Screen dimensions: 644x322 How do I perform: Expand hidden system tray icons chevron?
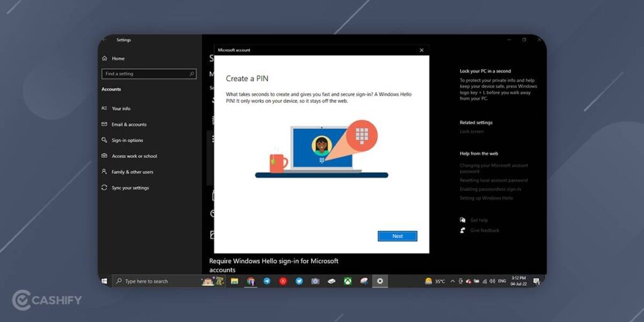453,281
